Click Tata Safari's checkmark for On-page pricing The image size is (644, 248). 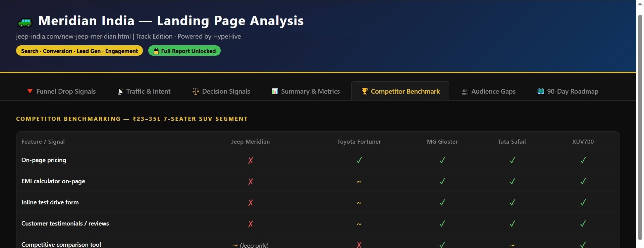(512, 160)
